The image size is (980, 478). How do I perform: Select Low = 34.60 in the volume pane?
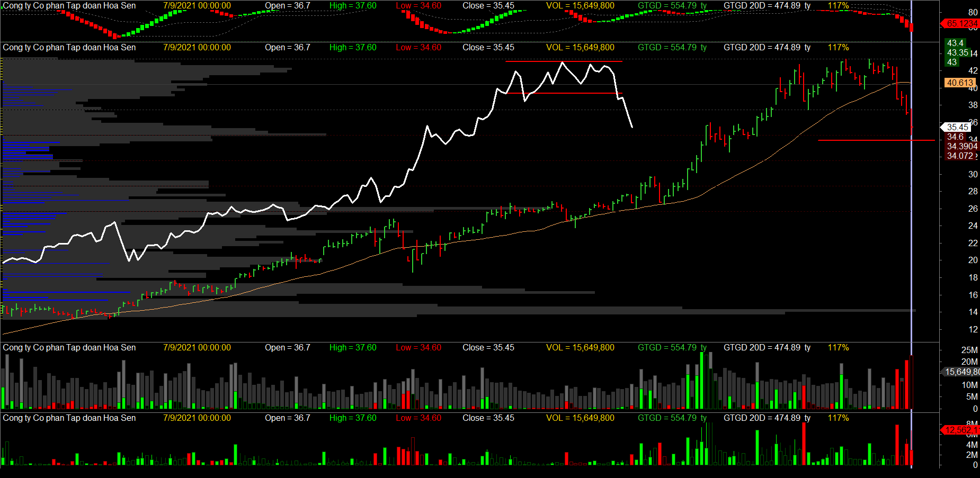(418, 348)
